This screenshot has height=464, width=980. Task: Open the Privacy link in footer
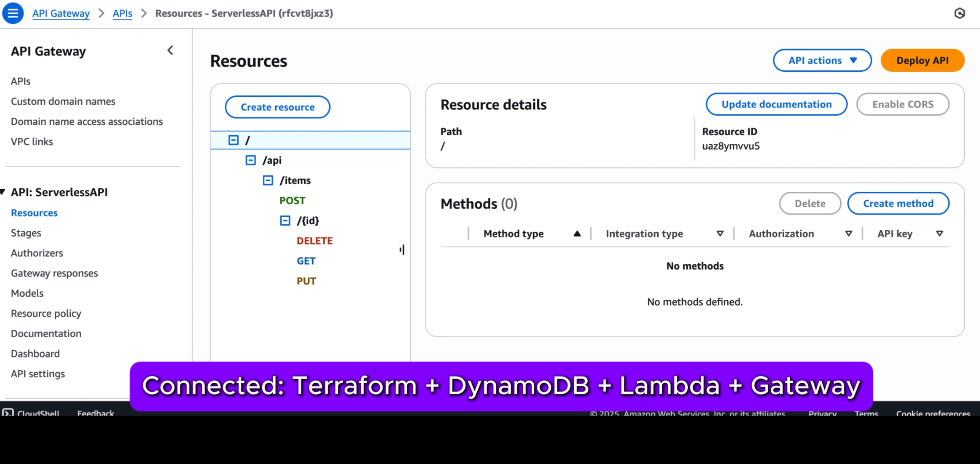pyautogui.click(x=822, y=413)
